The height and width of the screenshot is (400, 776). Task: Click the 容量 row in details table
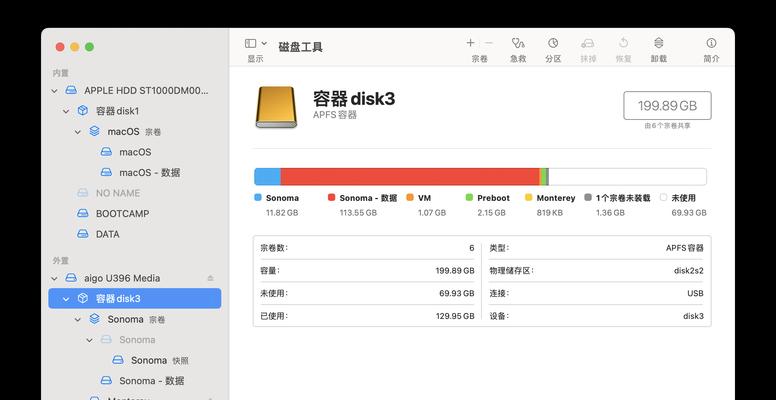(x=367, y=271)
